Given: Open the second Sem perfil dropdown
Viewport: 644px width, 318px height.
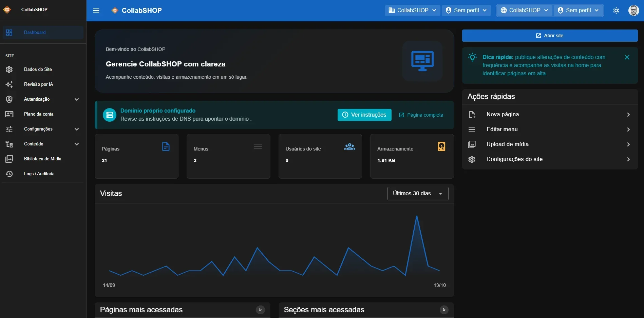Looking at the screenshot, I should [579, 11].
